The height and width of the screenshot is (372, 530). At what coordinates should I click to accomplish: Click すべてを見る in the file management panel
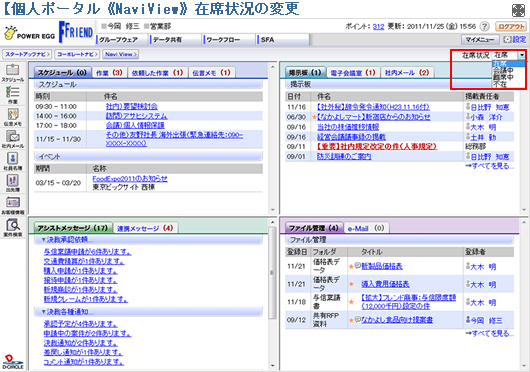[489, 333]
